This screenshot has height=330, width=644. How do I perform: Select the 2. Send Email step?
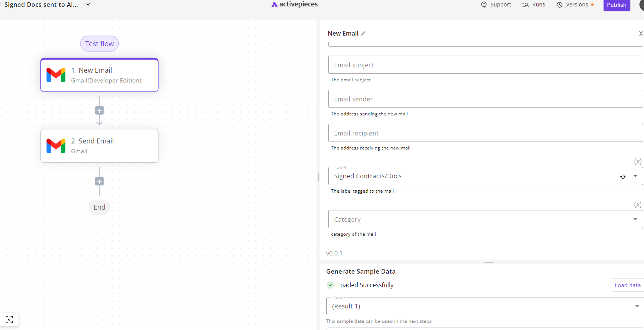(99, 146)
